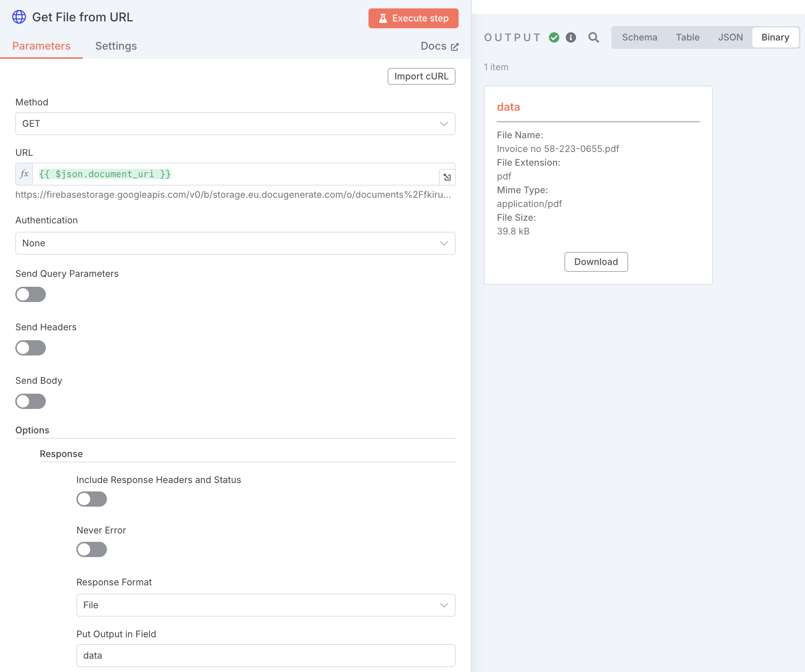Switch on Never Error option
The width and height of the screenshot is (805, 672).
pyautogui.click(x=92, y=549)
